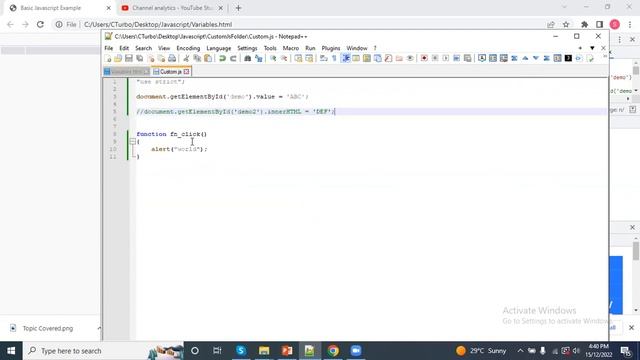Collapse the fn_click function fold marker
This screenshot has width=640, height=360.
coord(133,142)
